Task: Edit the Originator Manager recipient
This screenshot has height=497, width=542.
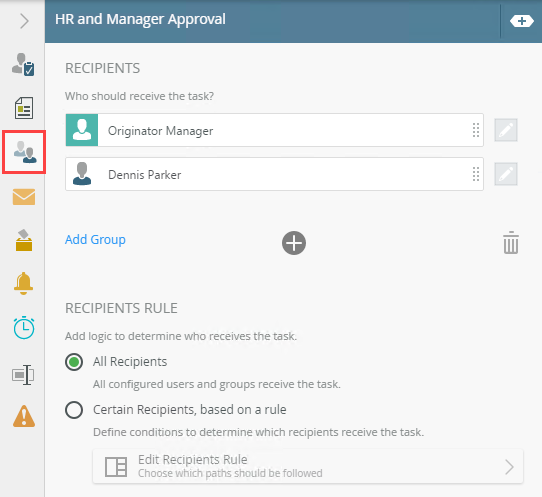Action: point(506,130)
